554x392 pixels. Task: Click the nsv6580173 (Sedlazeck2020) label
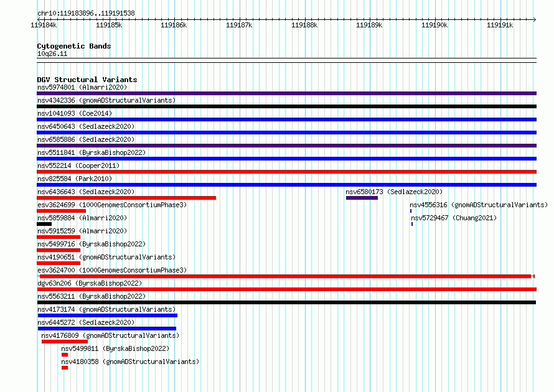[x=394, y=192]
